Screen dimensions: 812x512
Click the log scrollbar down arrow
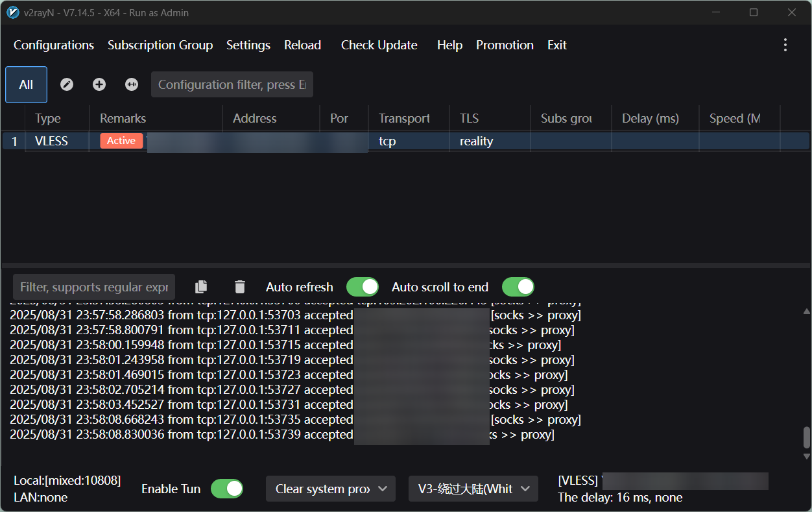coord(806,457)
